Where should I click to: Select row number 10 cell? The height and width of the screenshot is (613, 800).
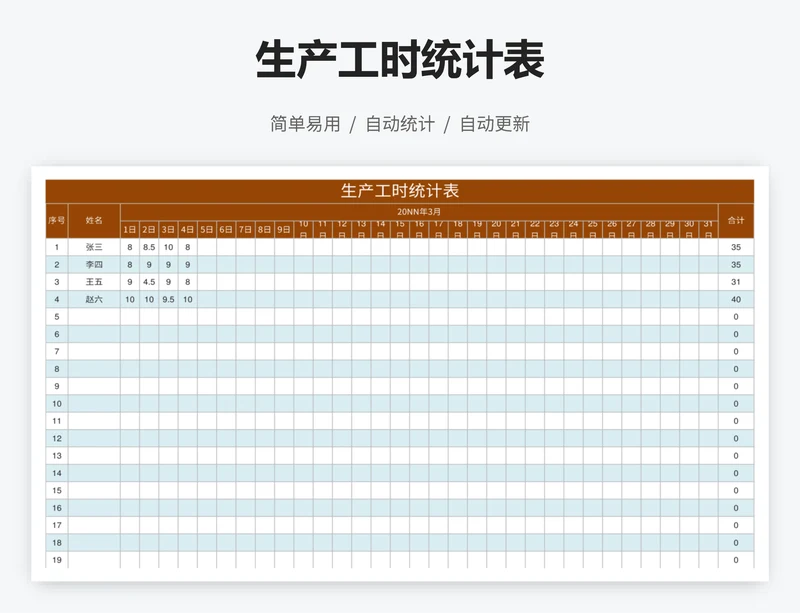click(57, 403)
